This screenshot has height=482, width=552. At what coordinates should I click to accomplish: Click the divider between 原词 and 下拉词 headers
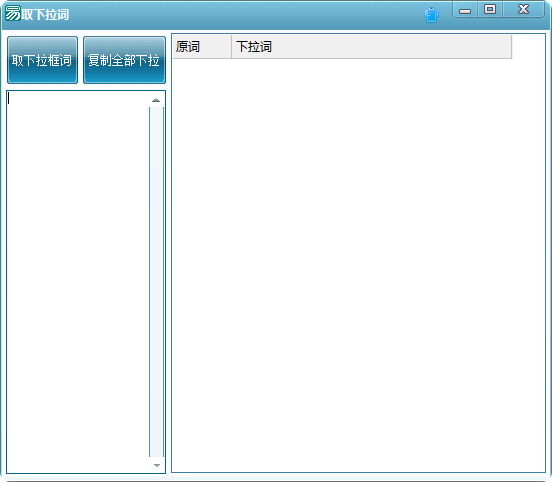tap(231, 46)
